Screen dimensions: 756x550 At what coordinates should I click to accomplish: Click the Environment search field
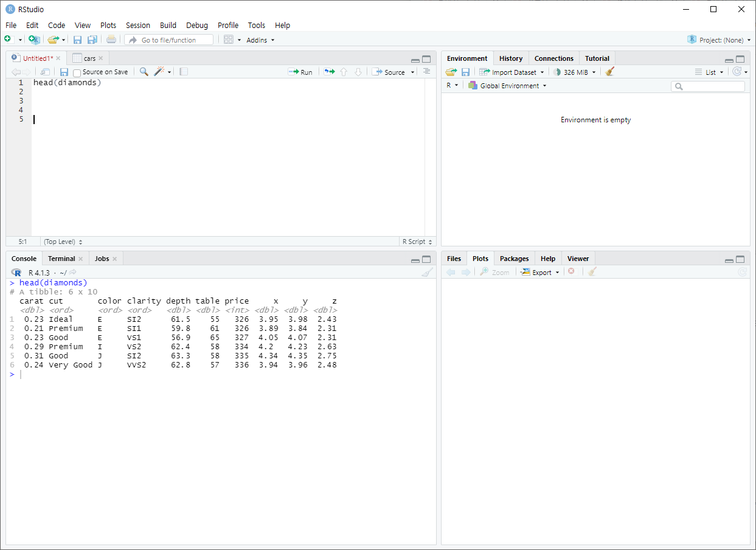coord(708,86)
